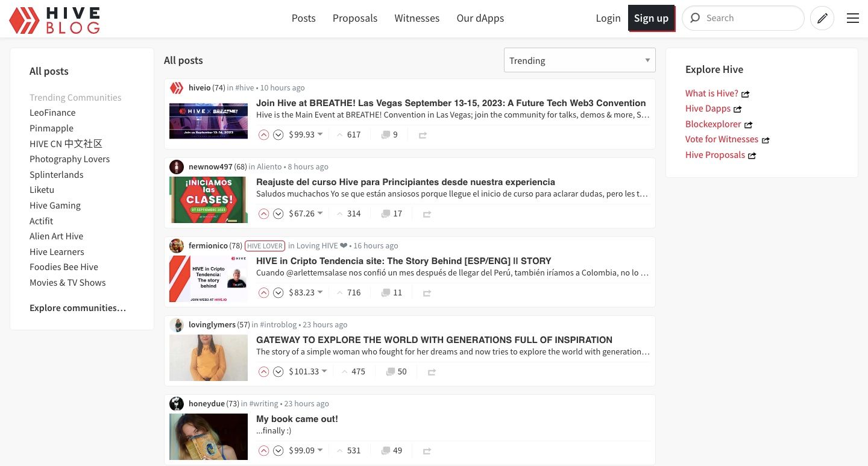Image resolution: width=868 pixels, height=466 pixels.
Task: Open comments on the BREATHE post
Action: [x=389, y=134]
